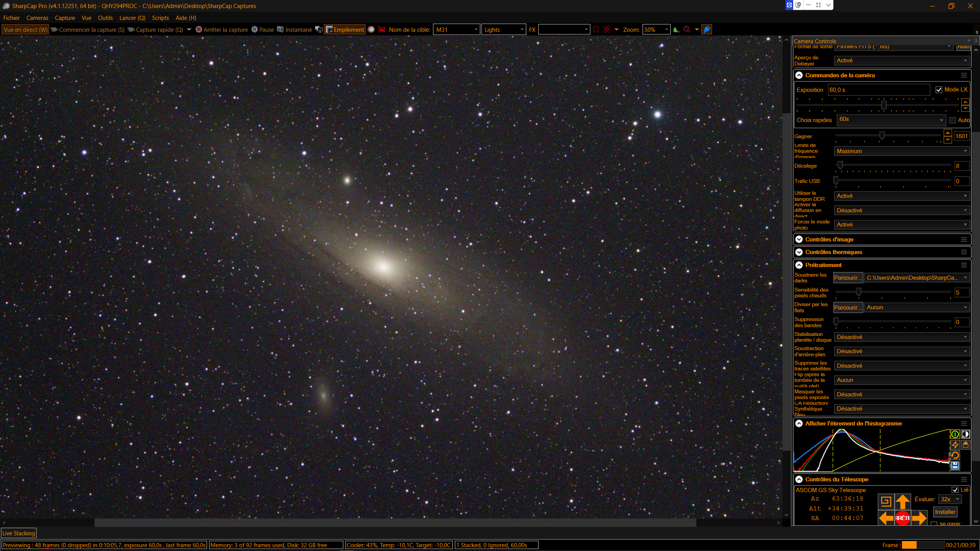Open the Supprimer les traces satellites dropdown
The image size is (980, 551).
[902, 366]
